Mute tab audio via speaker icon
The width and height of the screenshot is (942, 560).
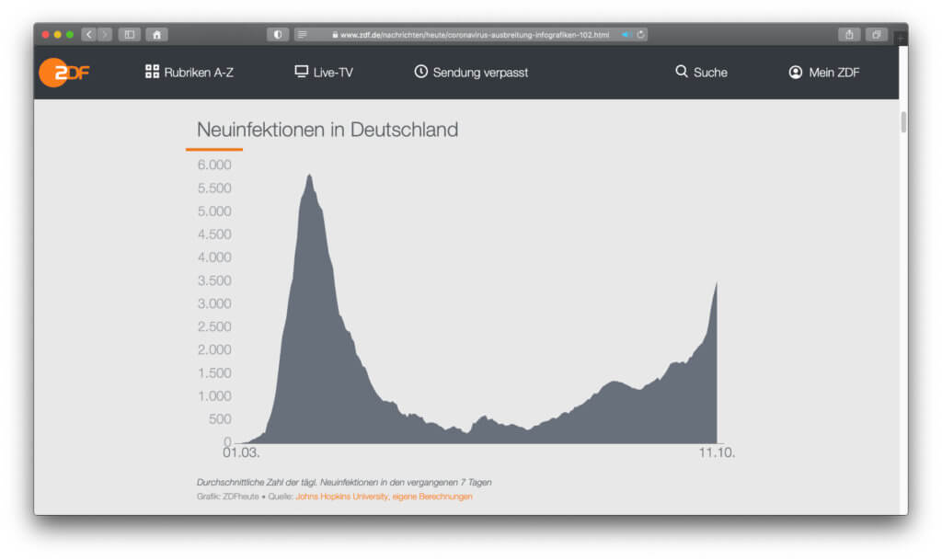[x=626, y=35]
